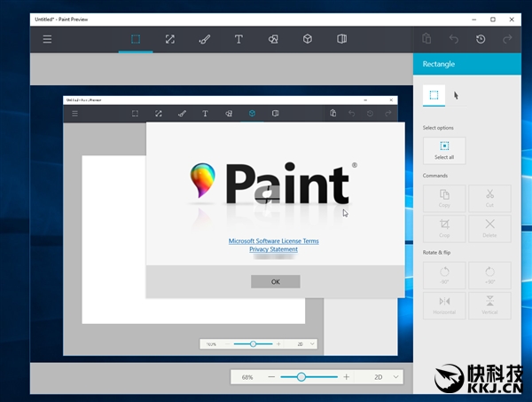Select the Brushes tool icon

[204, 39]
